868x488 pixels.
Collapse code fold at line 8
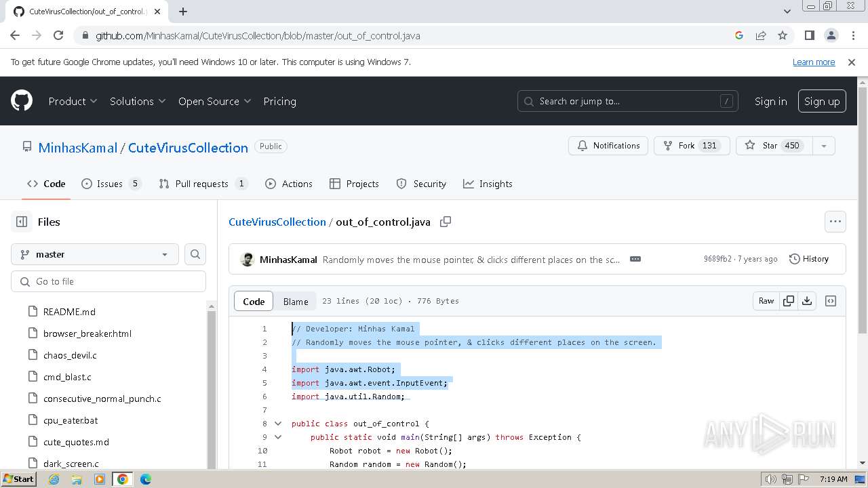pyautogui.click(x=277, y=424)
